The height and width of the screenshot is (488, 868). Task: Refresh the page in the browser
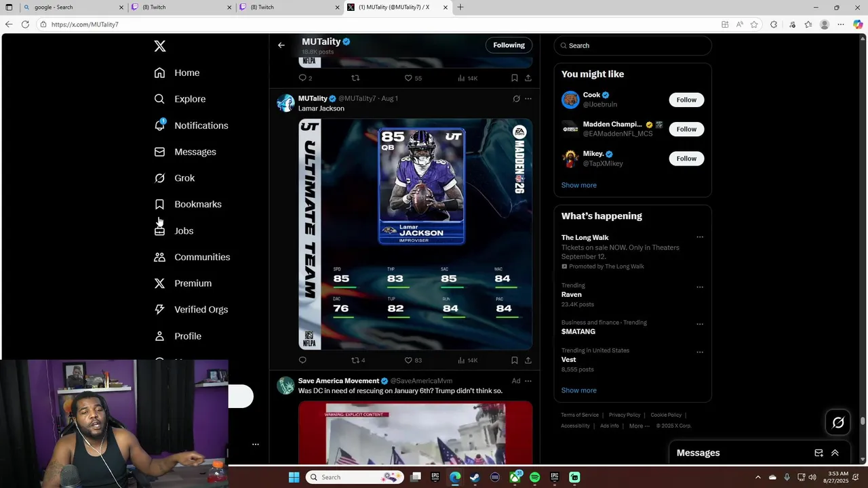25,24
